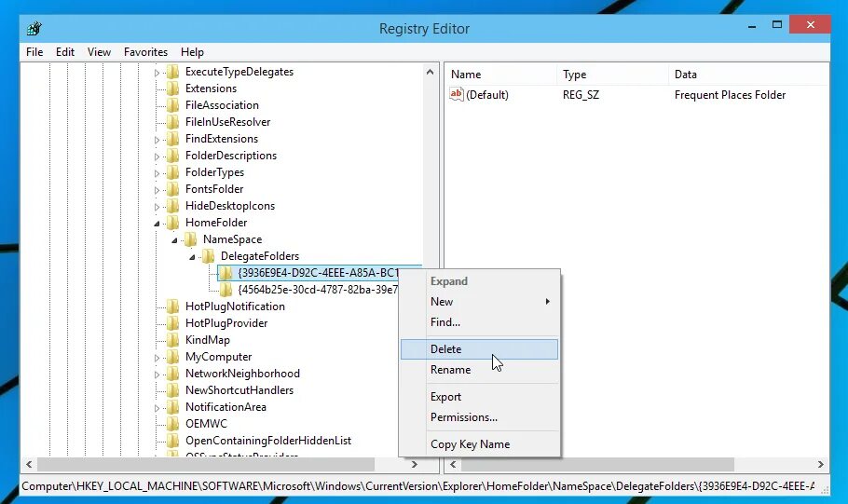Open the Favorites menu

(145, 52)
